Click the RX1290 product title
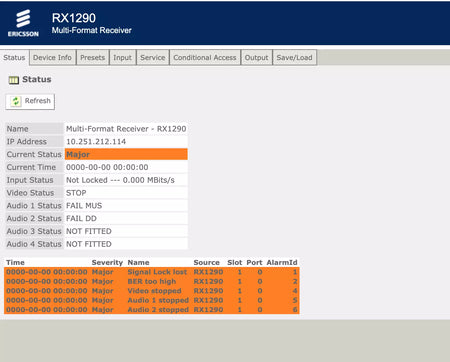450x362 pixels. click(74, 18)
